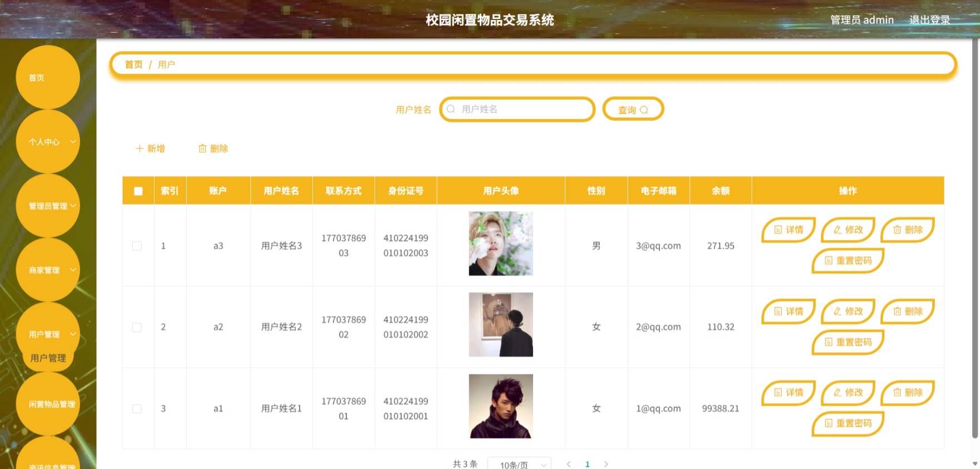Check the checkbox for row a2
The image size is (980, 469).
(137, 327)
